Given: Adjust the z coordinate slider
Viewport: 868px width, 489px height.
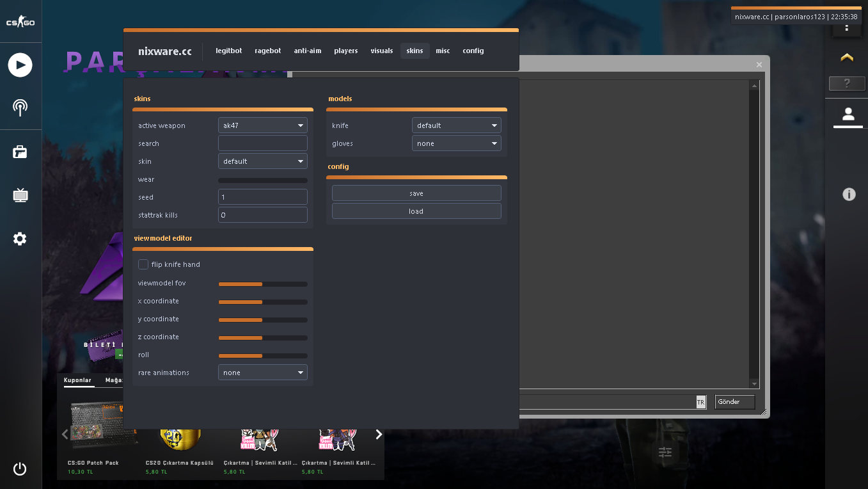Looking at the screenshot, I should [x=263, y=338].
